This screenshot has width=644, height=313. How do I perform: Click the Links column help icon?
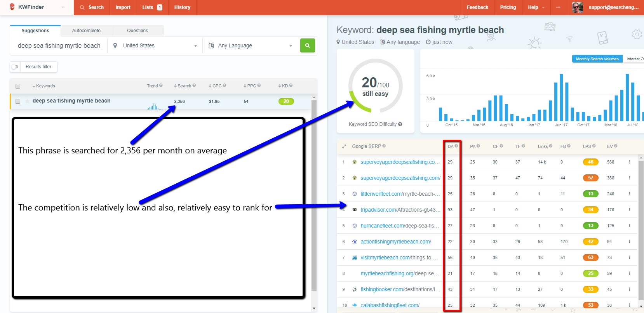551,146
